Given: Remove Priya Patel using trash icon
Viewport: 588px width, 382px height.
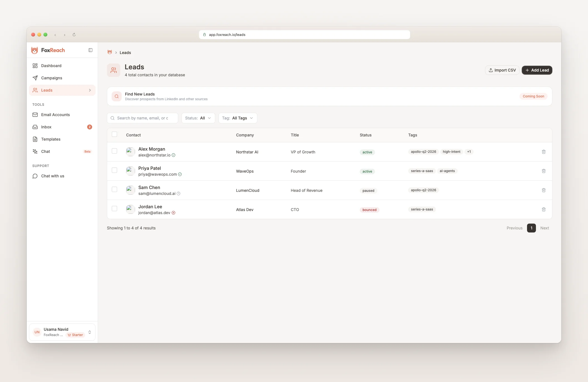Looking at the screenshot, I should pos(543,171).
